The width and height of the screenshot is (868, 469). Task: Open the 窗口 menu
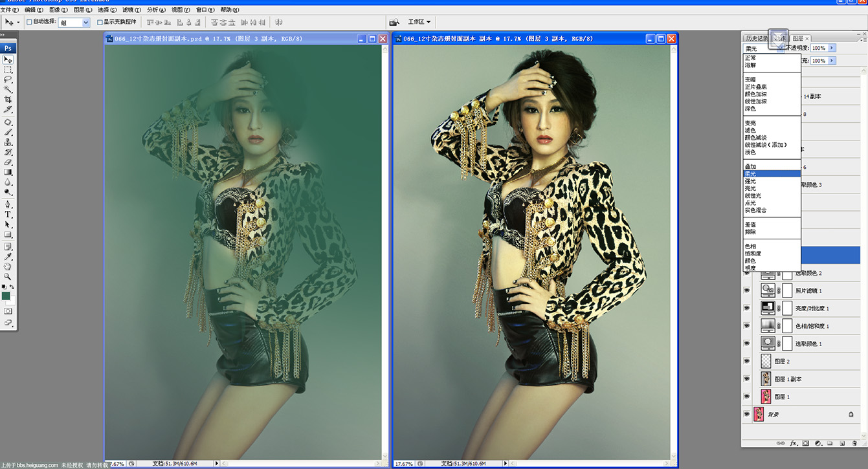coord(205,10)
